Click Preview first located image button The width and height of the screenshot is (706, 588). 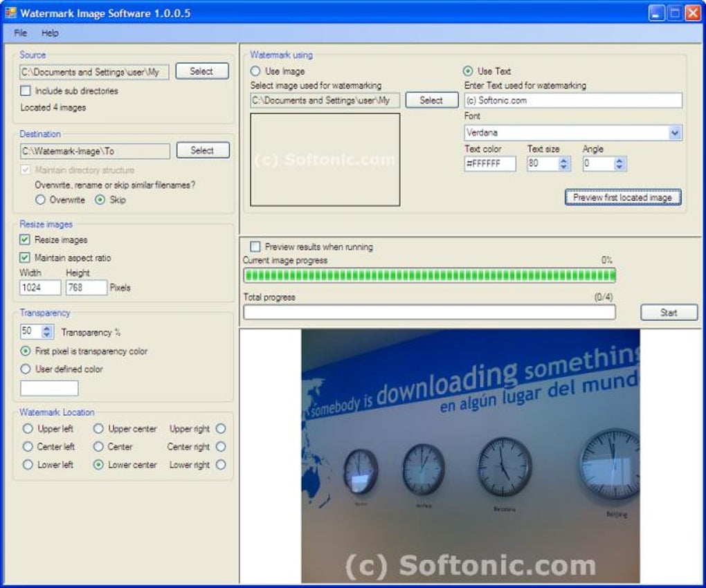tap(623, 197)
